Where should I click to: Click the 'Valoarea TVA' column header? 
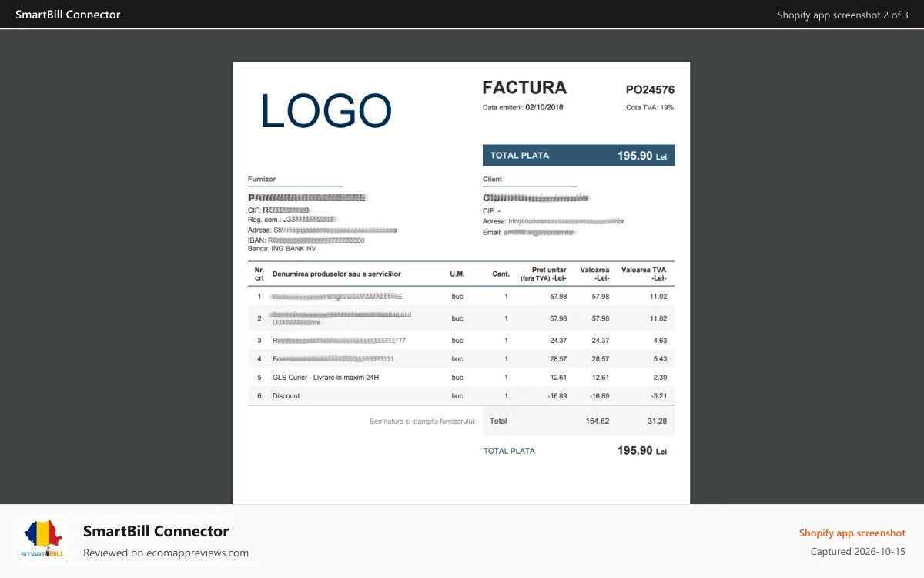[644, 274]
